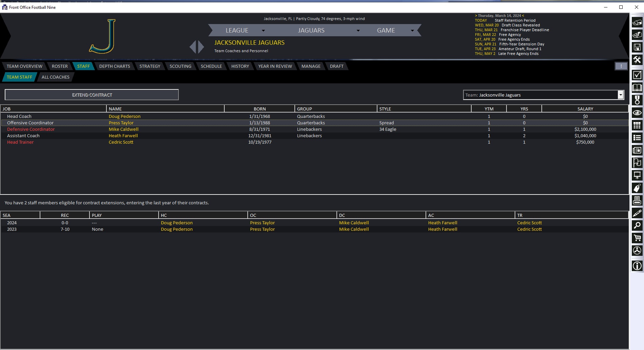The width and height of the screenshot is (644, 350).
Task: Click the 2023 season 7-10 record cell
Action: (x=65, y=229)
